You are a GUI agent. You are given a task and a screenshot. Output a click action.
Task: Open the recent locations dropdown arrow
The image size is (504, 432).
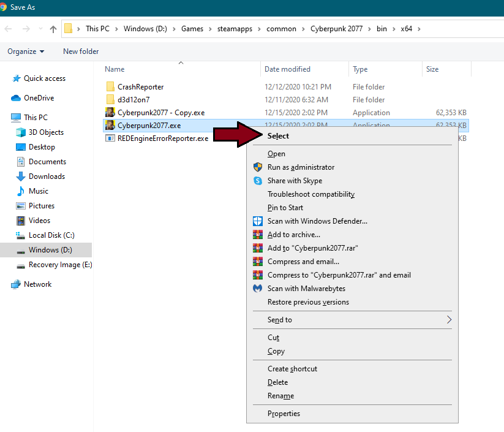click(x=40, y=29)
